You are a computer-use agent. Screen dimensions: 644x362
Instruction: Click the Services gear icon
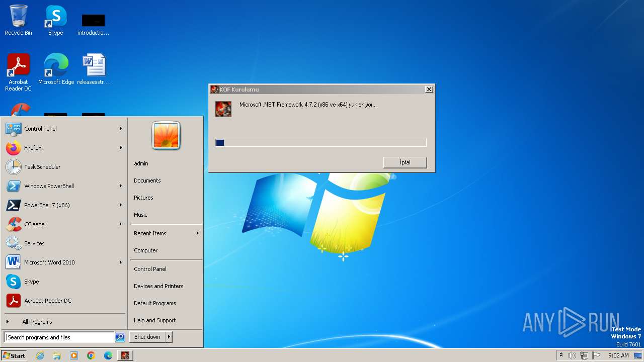pos(14,243)
